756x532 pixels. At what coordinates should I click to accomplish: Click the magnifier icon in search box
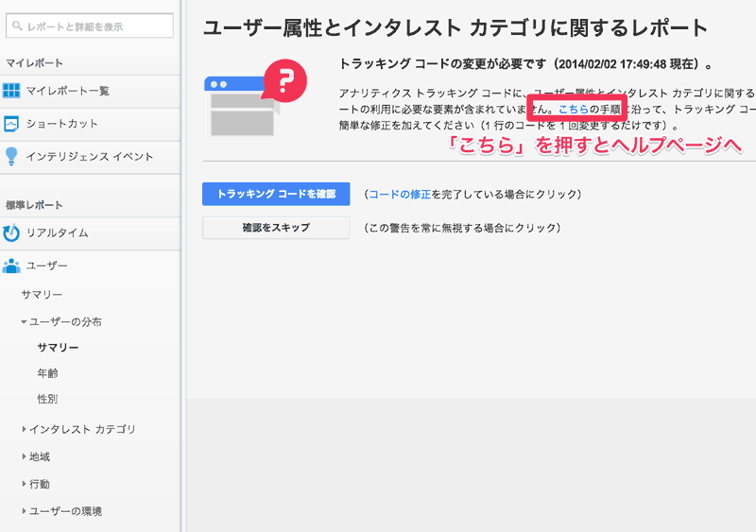tap(17, 27)
